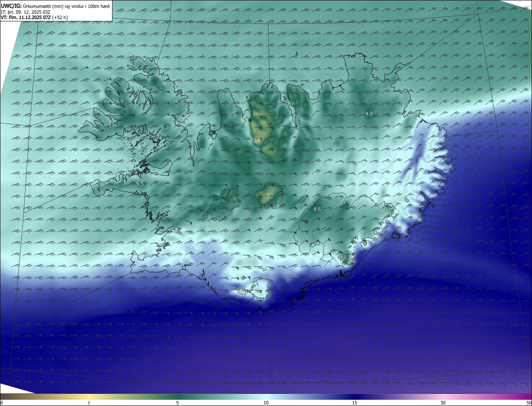
Task: Click the '4.9' label over the Westfjords
Action: pyautogui.click(x=120, y=101)
